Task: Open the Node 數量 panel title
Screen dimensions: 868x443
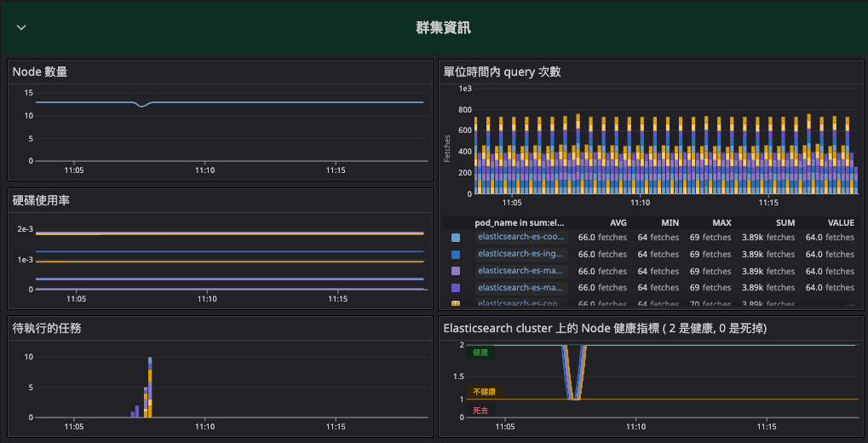Action: (x=40, y=72)
